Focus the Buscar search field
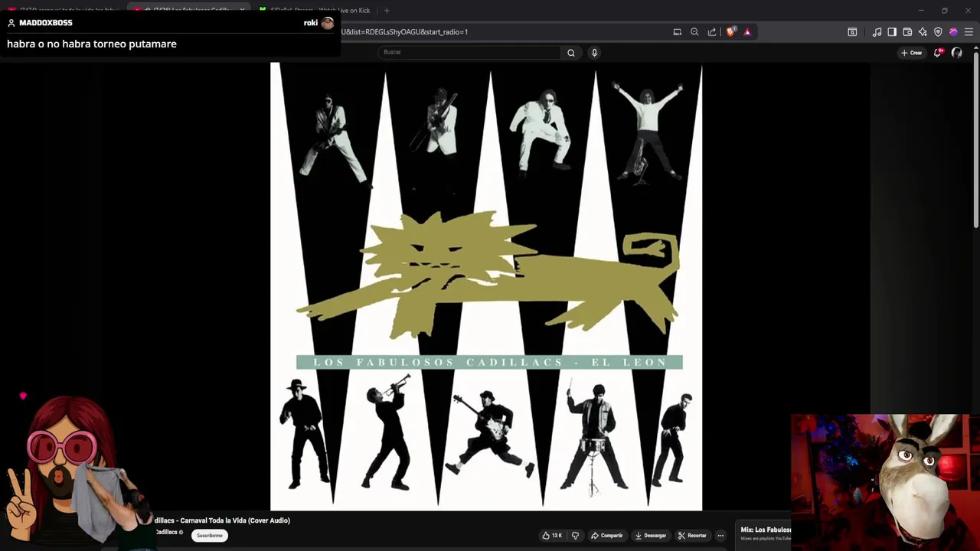The image size is (980, 551). click(x=469, y=52)
